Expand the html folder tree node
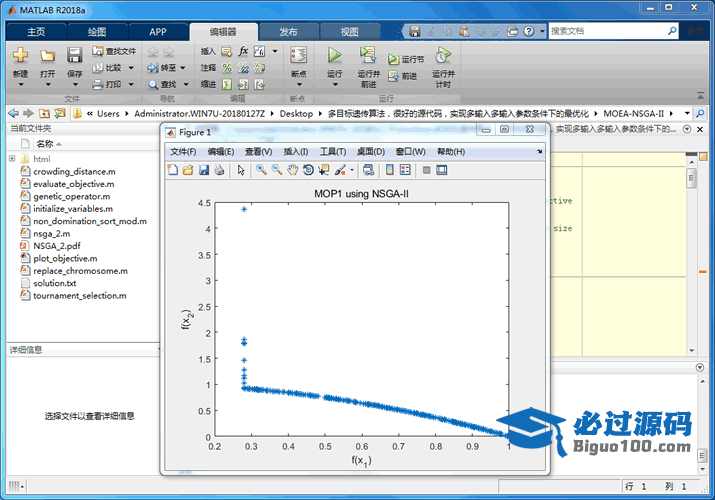715x500 pixels. [12, 159]
